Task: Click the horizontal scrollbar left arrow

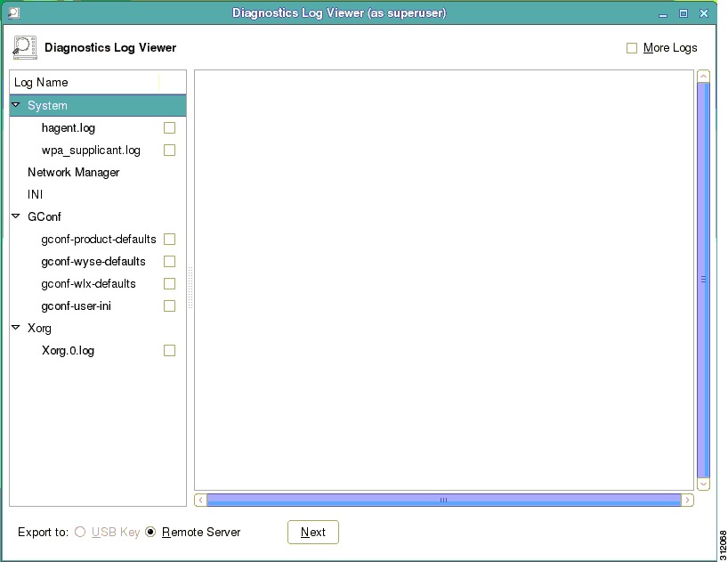Action: (200, 501)
